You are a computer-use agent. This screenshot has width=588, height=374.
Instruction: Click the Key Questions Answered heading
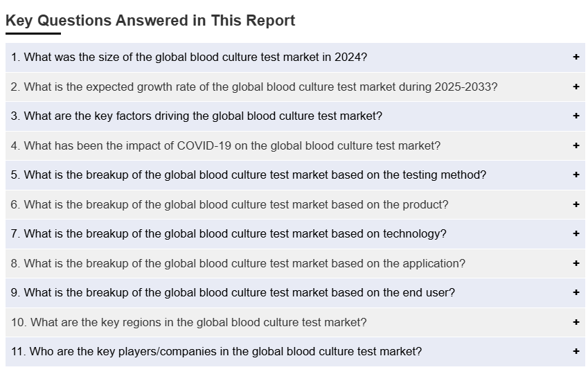pos(150,21)
